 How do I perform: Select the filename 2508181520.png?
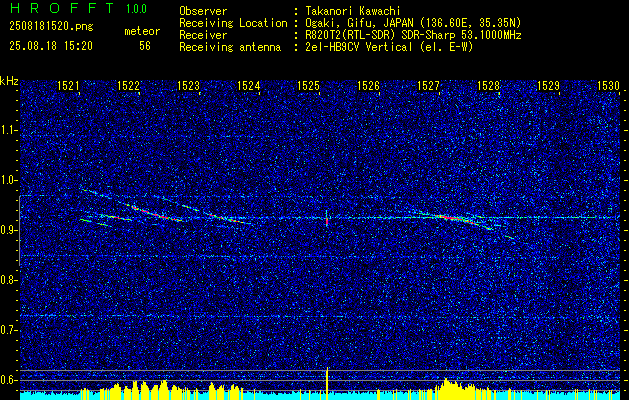pos(51,27)
